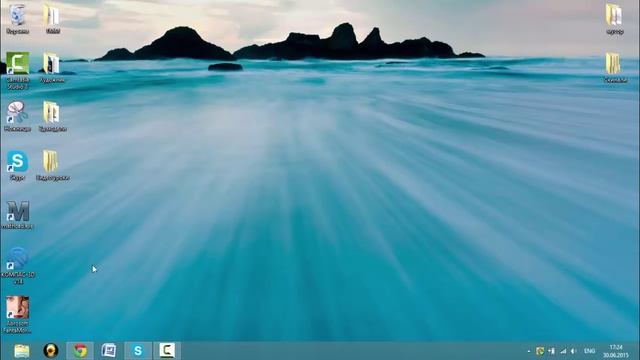Open the network signal tray icon

563,351
